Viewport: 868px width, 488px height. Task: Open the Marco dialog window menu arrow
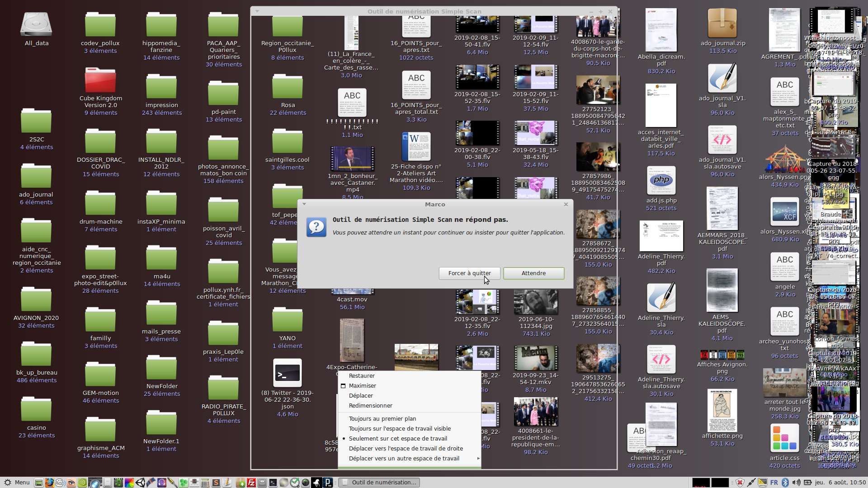click(x=304, y=204)
